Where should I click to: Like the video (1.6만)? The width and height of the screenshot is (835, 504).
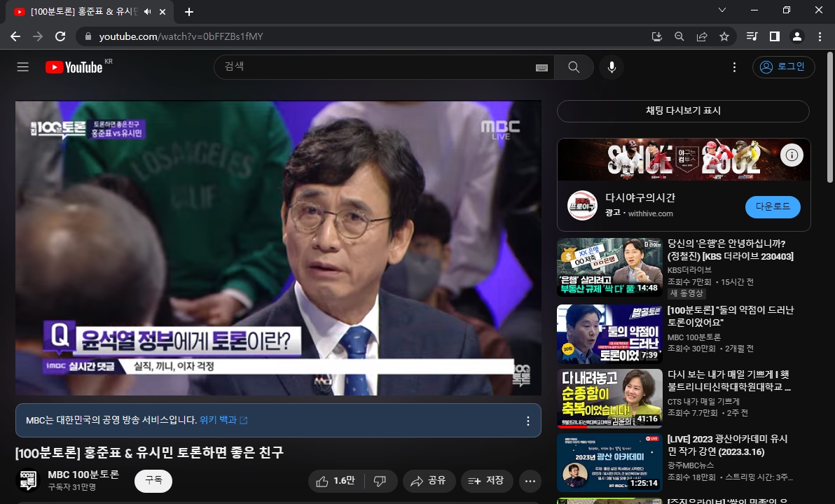point(336,481)
